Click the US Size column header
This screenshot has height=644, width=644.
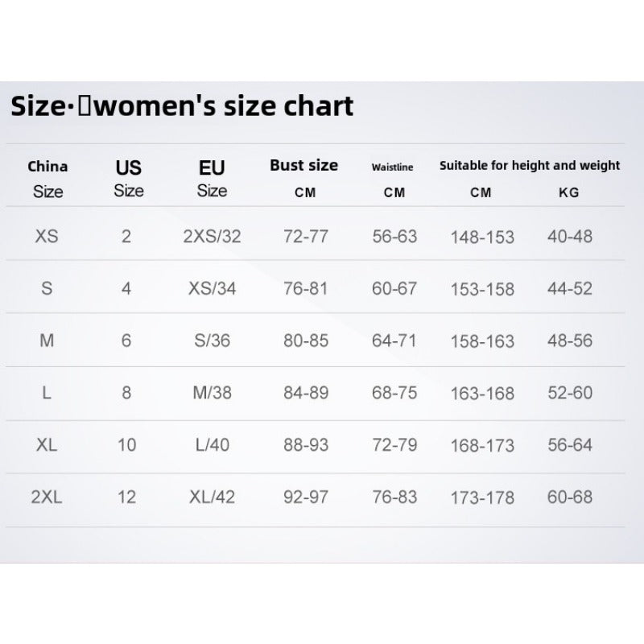pyautogui.click(x=128, y=179)
